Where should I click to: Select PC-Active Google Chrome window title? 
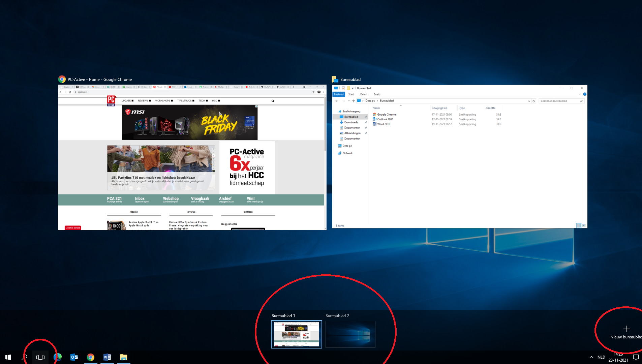pos(99,80)
